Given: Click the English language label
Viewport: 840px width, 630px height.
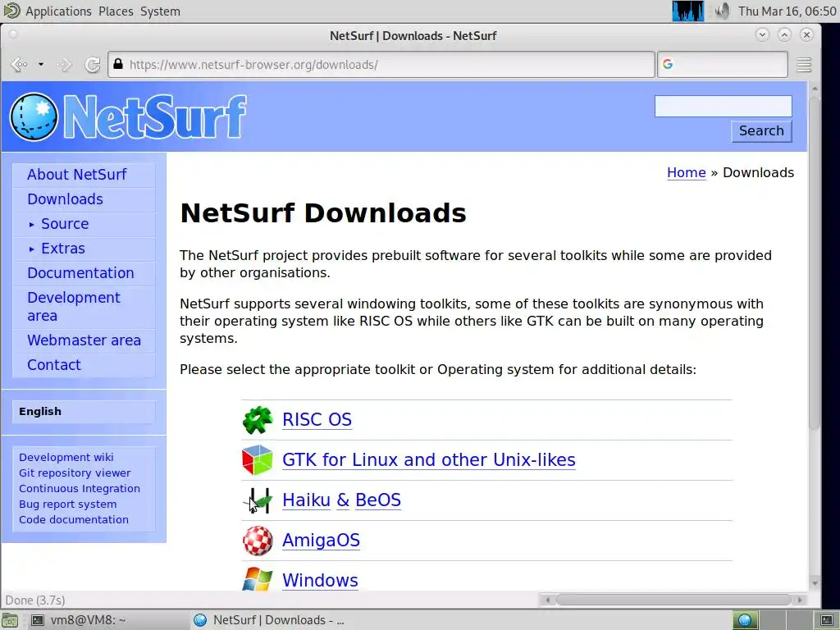Looking at the screenshot, I should (x=40, y=412).
